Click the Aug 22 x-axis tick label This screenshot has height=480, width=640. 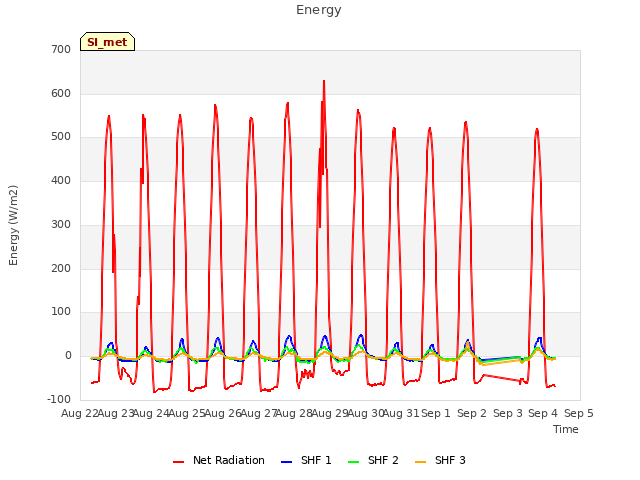coord(80,413)
